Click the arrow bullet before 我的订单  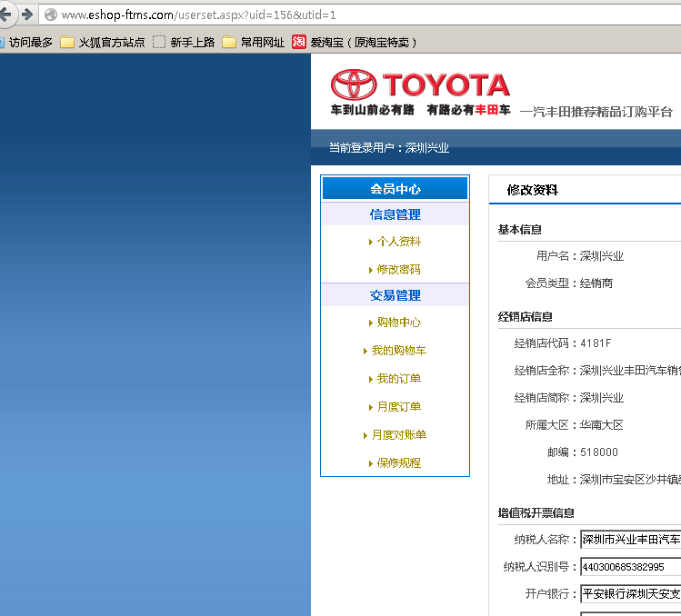tap(370, 380)
